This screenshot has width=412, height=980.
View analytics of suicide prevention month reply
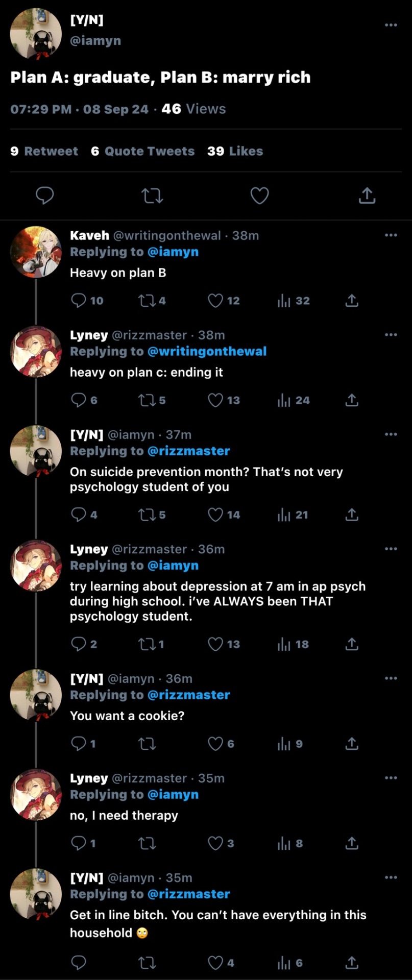(x=284, y=515)
